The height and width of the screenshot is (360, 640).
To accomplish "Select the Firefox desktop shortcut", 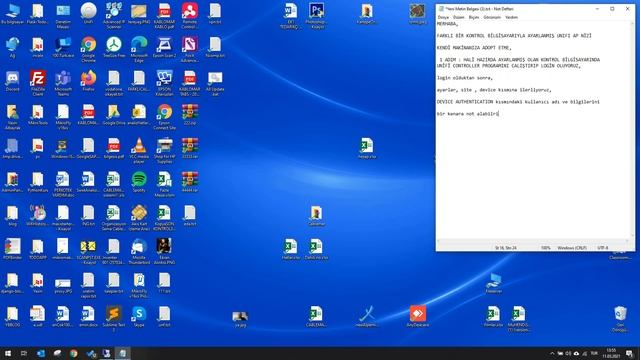I will click(89, 81).
